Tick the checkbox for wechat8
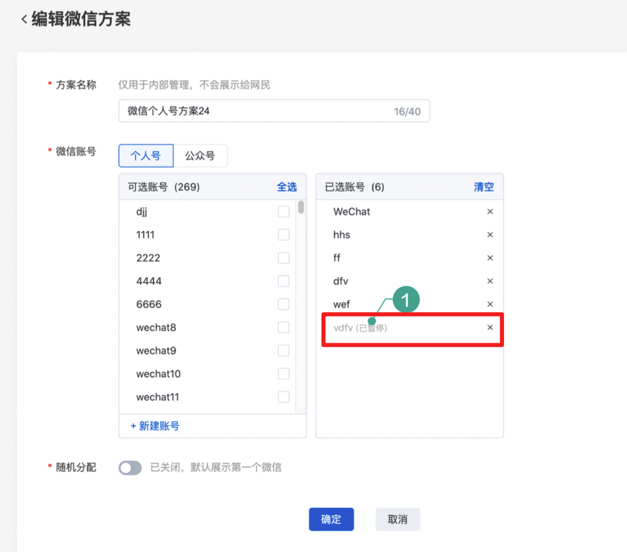 (x=283, y=328)
